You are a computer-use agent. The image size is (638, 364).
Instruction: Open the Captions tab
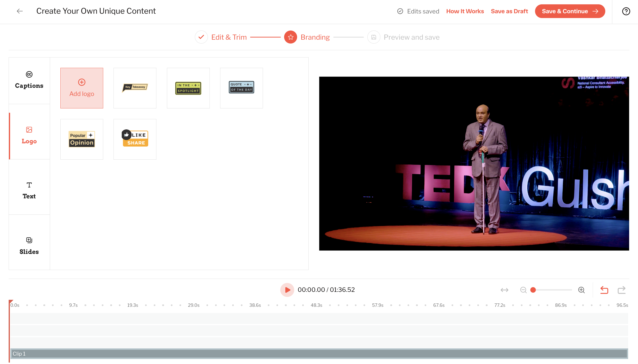click(x=29, y=81)
